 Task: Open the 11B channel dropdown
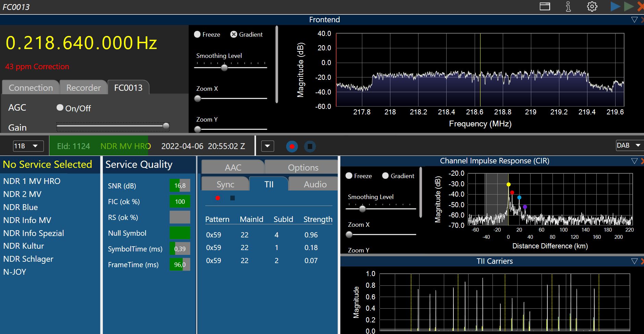(x=28, y=146)
